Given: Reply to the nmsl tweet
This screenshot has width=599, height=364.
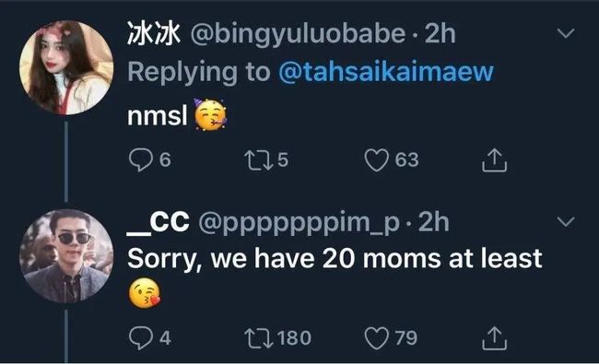Looking at the screenshot, I should click(141, 159).
